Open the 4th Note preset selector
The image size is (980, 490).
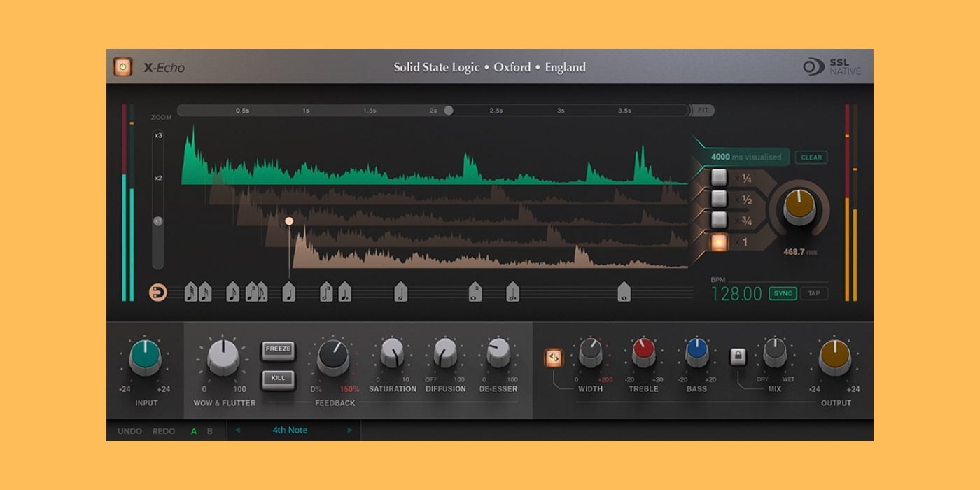click(290, 430)
